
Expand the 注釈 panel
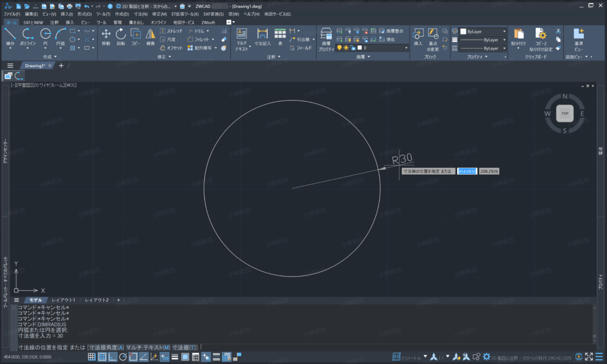tap(273, 57)
